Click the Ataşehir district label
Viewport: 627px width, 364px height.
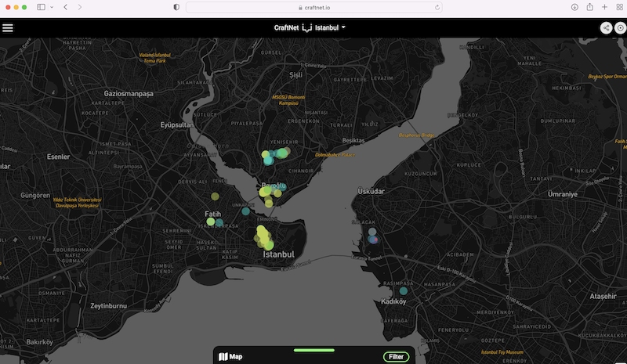pos(603,296)
